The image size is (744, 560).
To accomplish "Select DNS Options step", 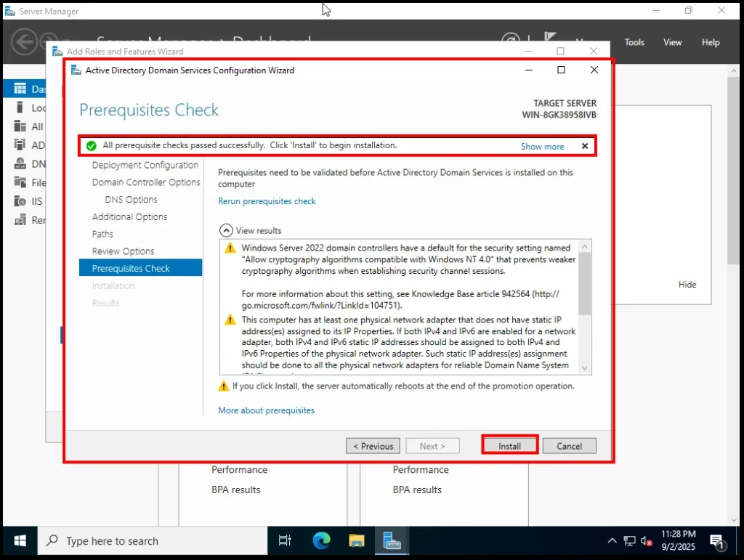I will click(131, 200).
